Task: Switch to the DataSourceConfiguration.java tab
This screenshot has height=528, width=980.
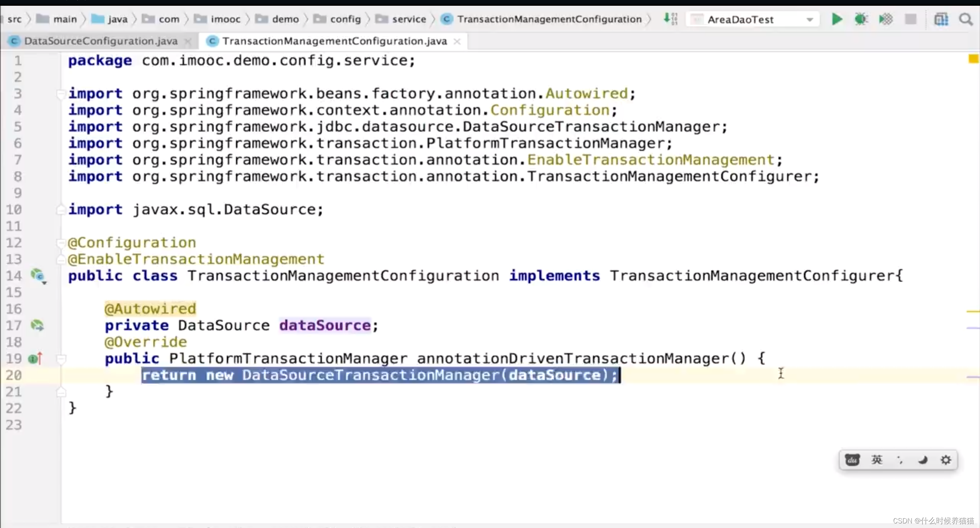Action: coord(100,41)
